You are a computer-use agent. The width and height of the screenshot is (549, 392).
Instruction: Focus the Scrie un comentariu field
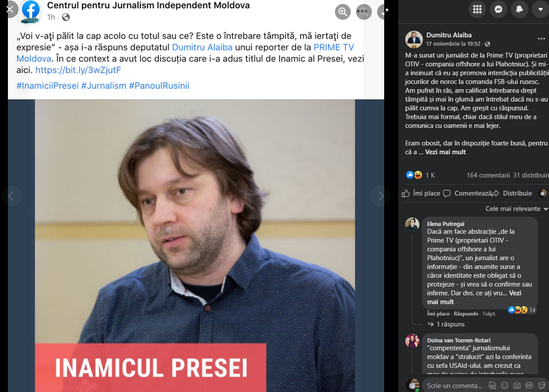pos(454,385)
